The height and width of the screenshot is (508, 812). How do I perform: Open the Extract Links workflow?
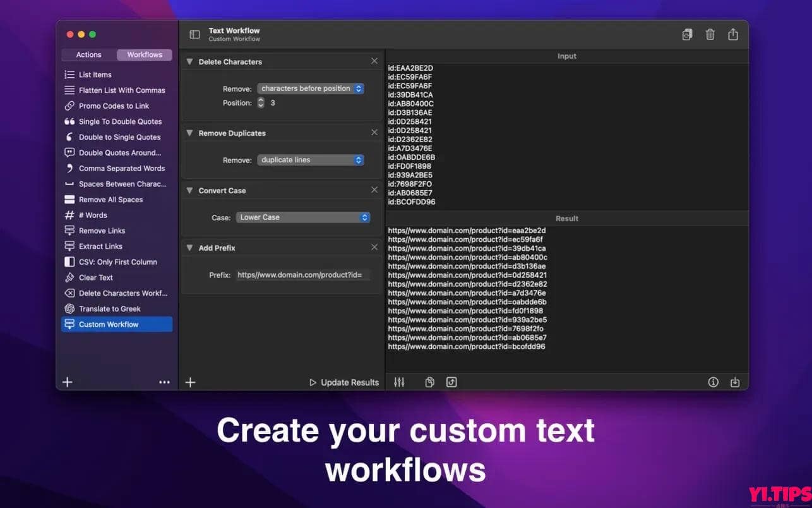pos(101,246)
